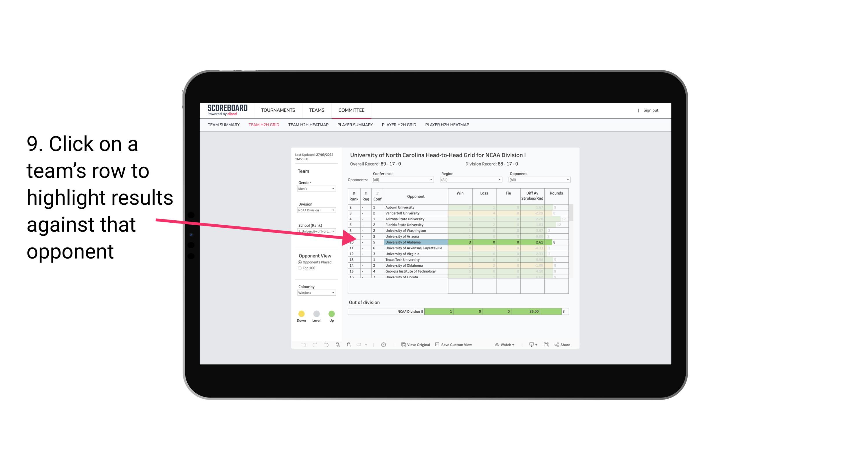Click the screen fit/expand icon
This screenshot has width=868, height=467.
(x=547, y=345)
